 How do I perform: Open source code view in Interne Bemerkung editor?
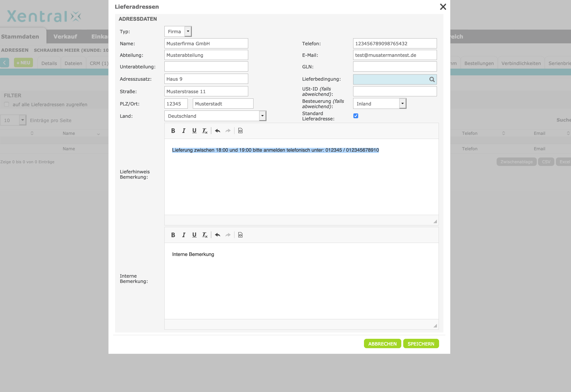point(240,235)
